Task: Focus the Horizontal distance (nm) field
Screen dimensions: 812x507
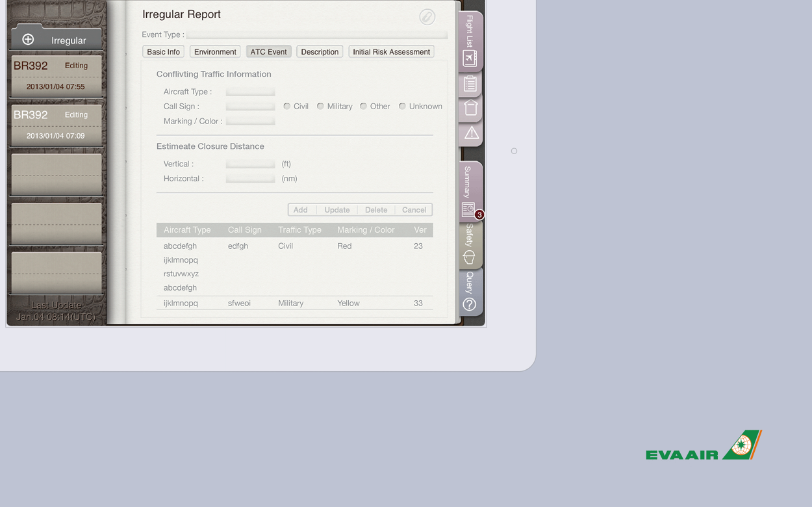Action: pyautogui.click(x=251, y=178)
